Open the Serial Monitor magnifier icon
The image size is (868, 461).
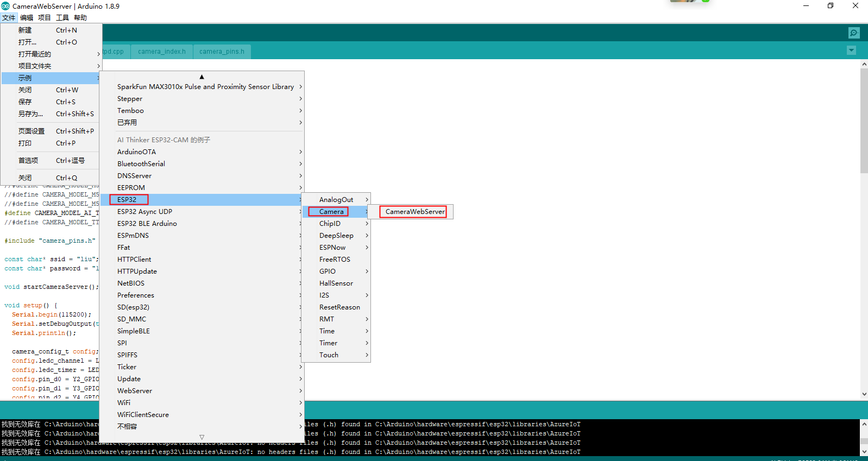(x=854, y=33)
